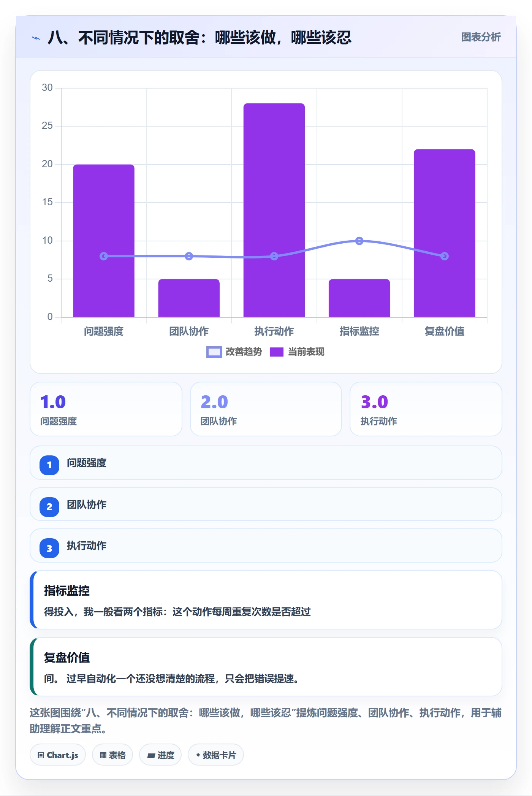Click the 问题强度 purple bar
Screen dimensions: 532x796
click(x=104, y=241)
